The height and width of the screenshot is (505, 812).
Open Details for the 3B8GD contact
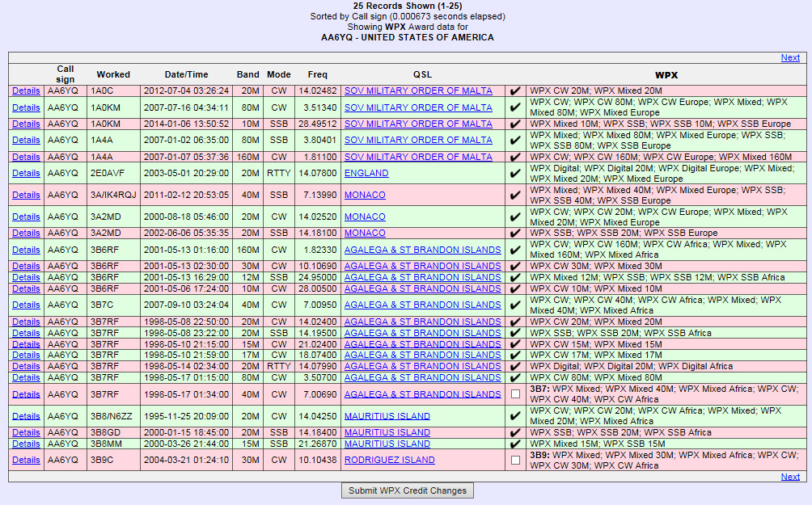[26, 433]
